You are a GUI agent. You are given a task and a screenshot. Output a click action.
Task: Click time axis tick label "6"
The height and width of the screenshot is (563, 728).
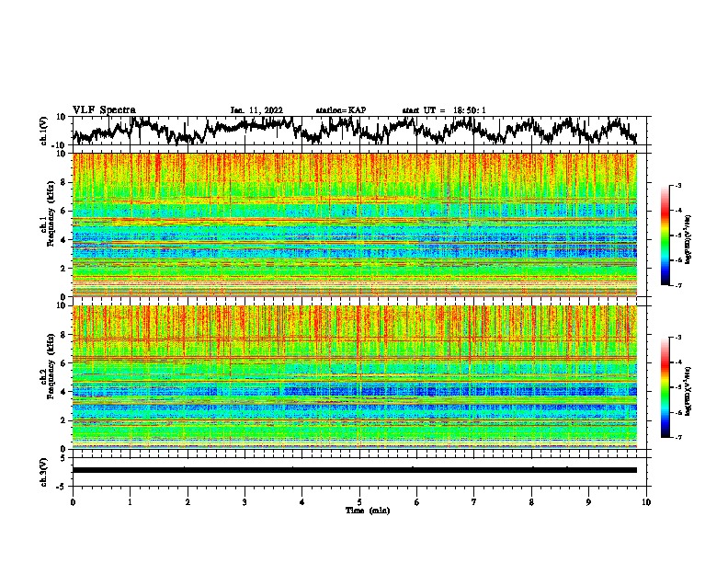[x=417, y=502]
